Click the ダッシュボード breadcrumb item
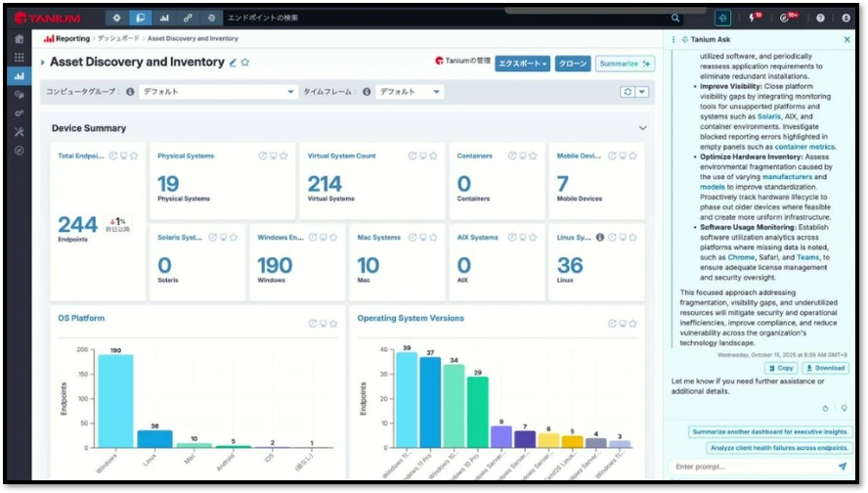This screenshot has width=868, height=493. pos(118,38)
